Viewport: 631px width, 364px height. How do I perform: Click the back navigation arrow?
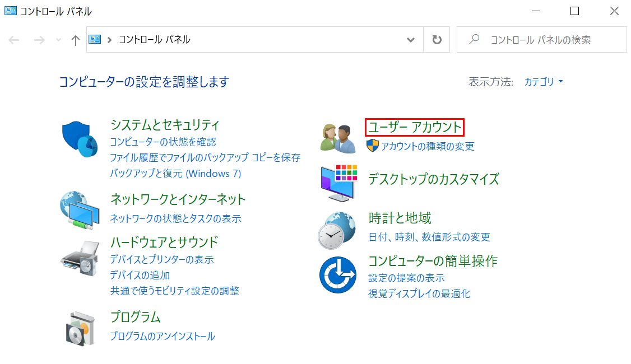tap(14, 40)
